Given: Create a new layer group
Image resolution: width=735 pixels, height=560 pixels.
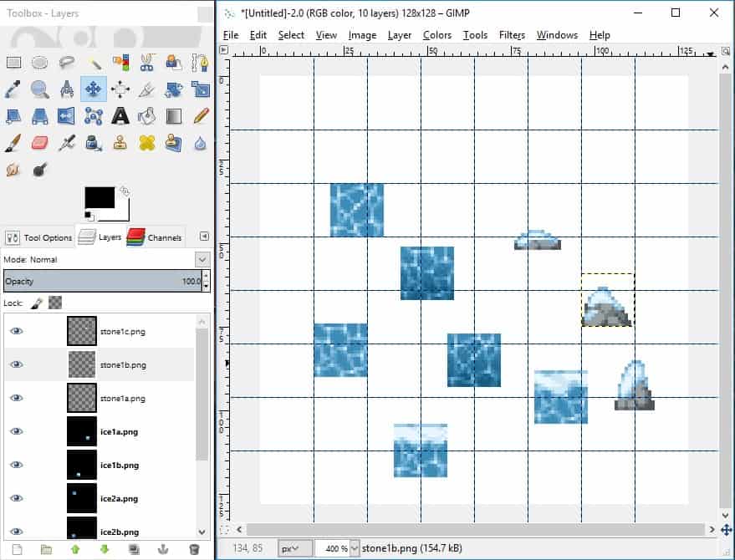Looking at the screenshot, I should tap(46, 550).
